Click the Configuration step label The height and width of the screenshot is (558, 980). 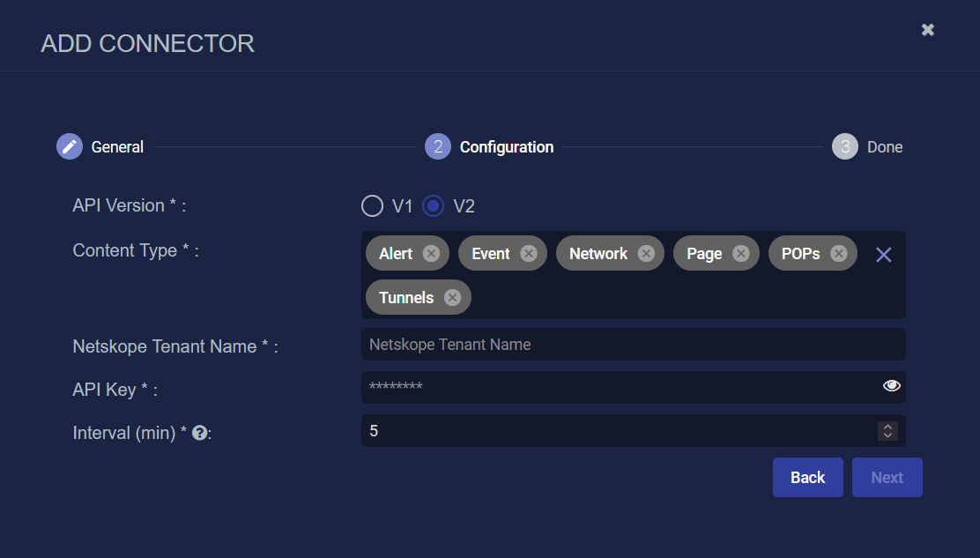(507, 147)
